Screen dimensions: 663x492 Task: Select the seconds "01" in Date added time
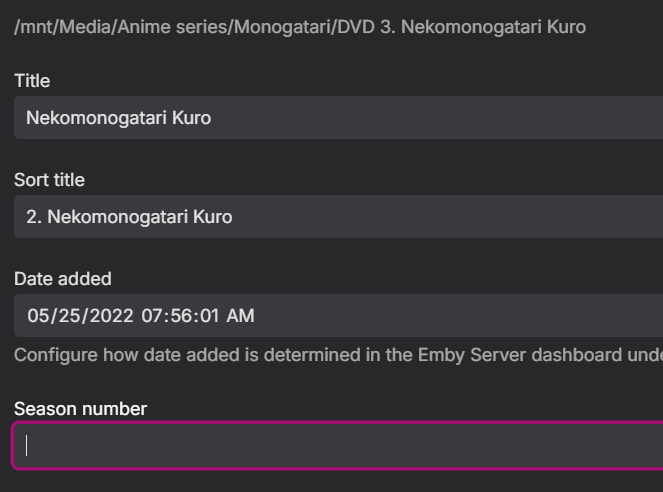[x=210, y=316]
